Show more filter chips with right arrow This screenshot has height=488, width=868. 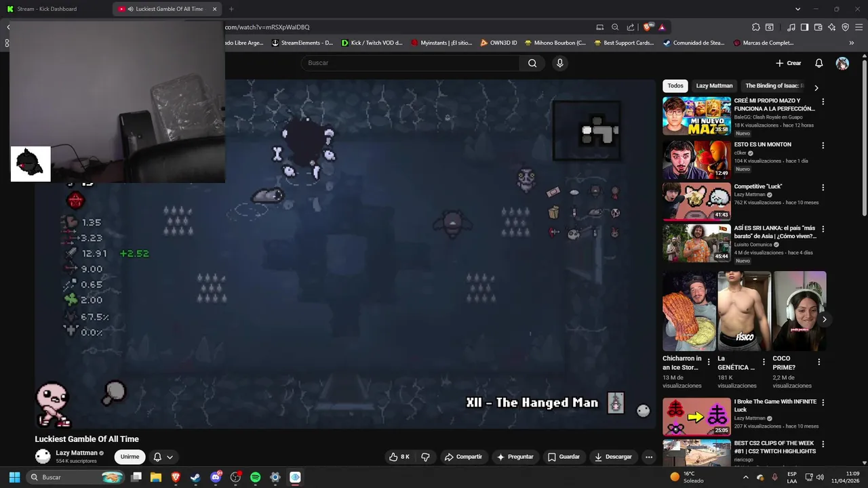click(816, 87)
